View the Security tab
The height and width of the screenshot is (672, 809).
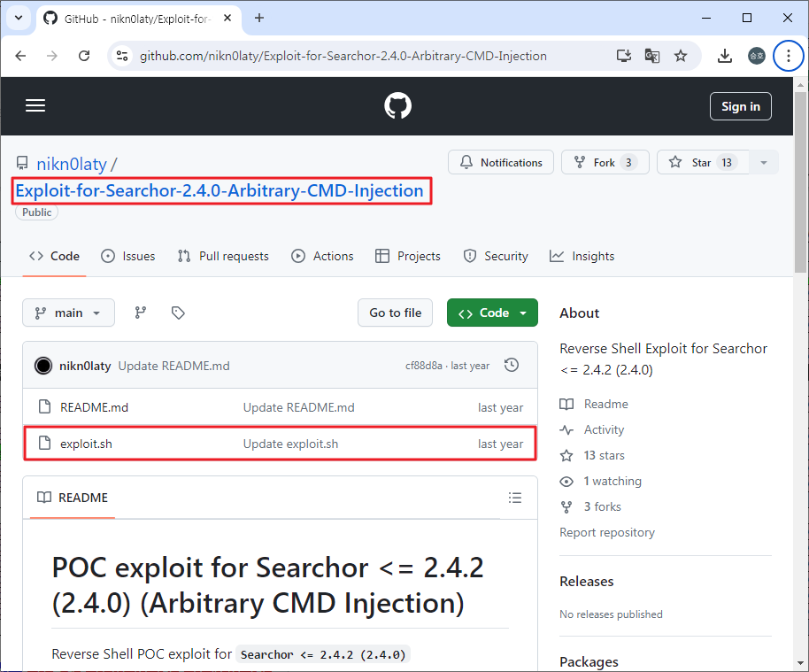[x=496, y=256]
